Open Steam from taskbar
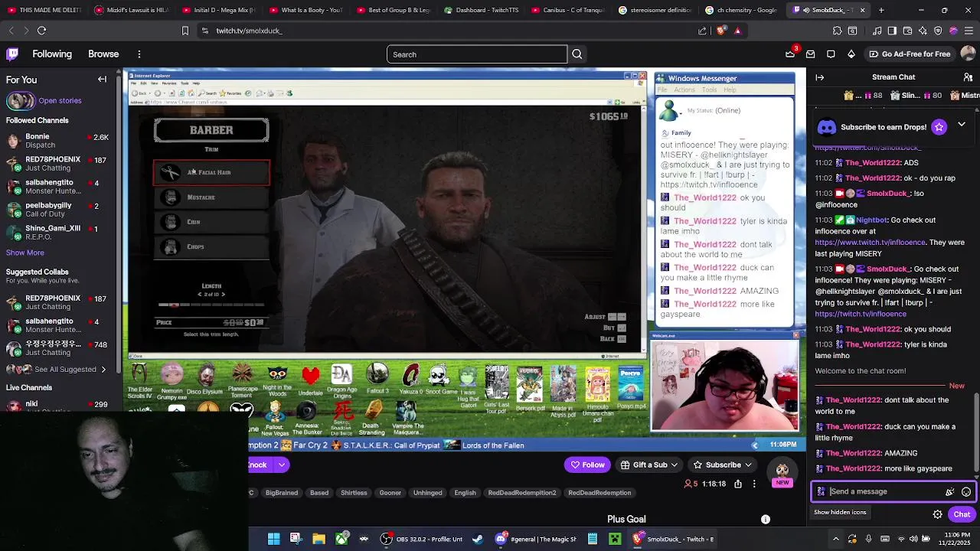 478,539
